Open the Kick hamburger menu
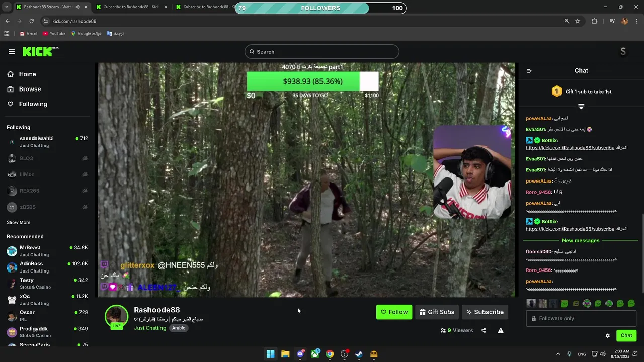 tap(12, 52)
